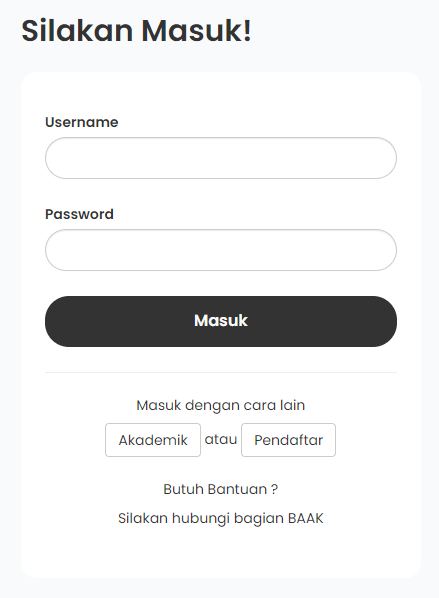The width and height of the screenshot is (439, 598).
Task: Click the 'Silakan hubungi bagian BAAK' text
Action: 221,519
